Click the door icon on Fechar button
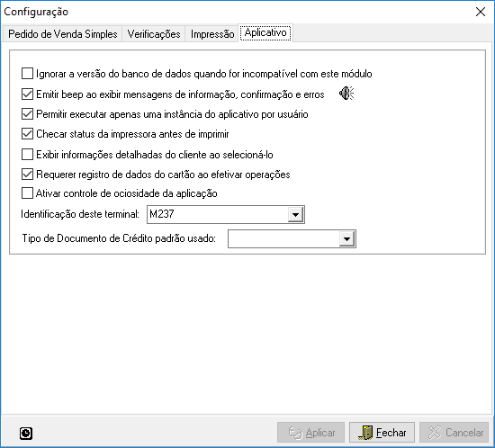The height and width of the screenshot is (448, 495). click(366, 433)
